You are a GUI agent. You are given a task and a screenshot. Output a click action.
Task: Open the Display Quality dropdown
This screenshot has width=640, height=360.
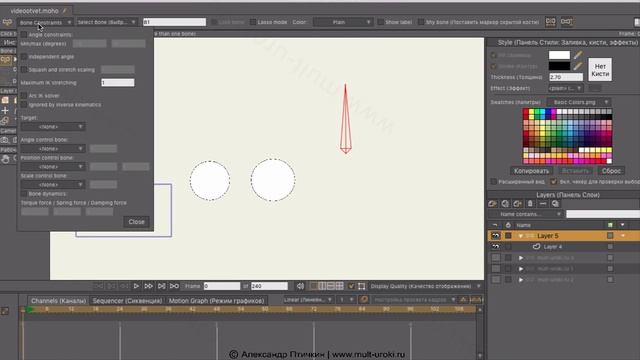coord(425,286)
